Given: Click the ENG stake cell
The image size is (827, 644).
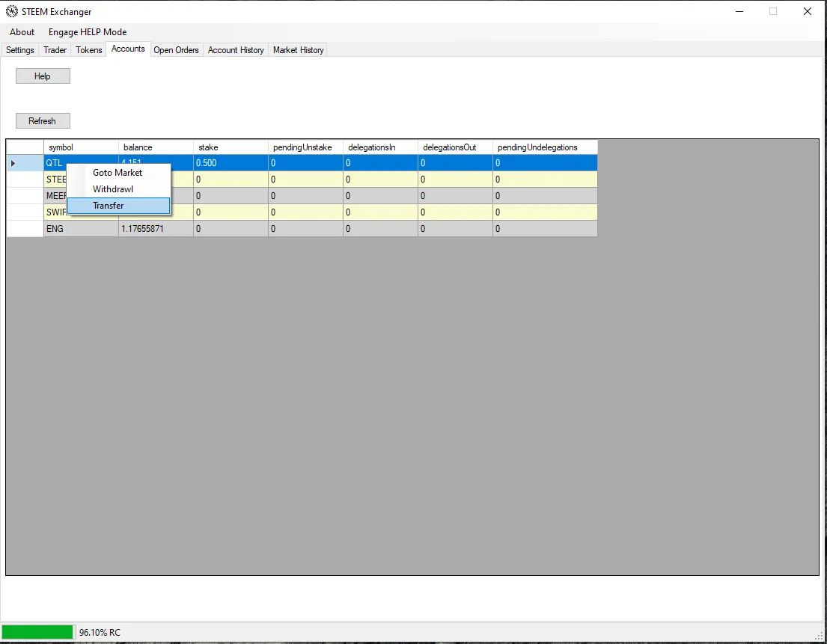Looking at the screenshot, I should pos(231,229).
